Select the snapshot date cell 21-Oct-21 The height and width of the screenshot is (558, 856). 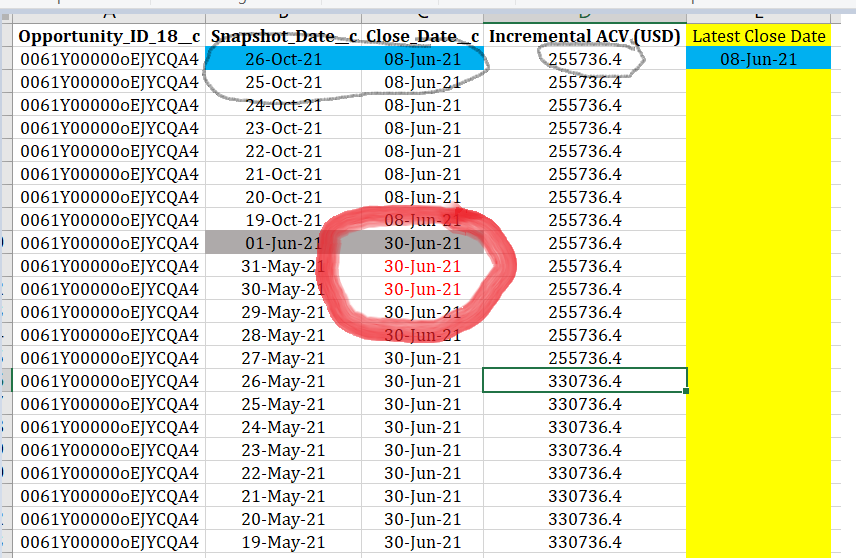pos(283,174)
